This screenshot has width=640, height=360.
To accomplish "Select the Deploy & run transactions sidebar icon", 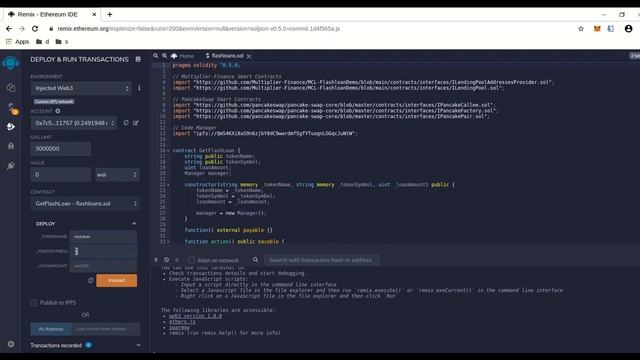I will pos(11,127).
